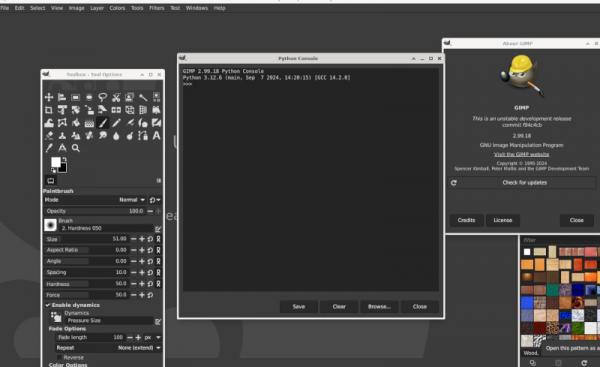Toggle the Enable dynamics checkmark
This screenshot has width=600, height=367.
[x=48, y=305]
